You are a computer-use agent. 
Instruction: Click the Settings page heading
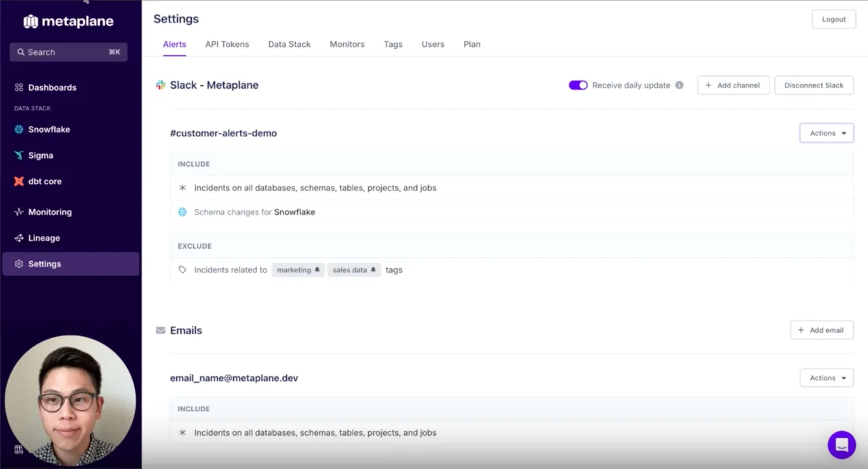point(176,19)
